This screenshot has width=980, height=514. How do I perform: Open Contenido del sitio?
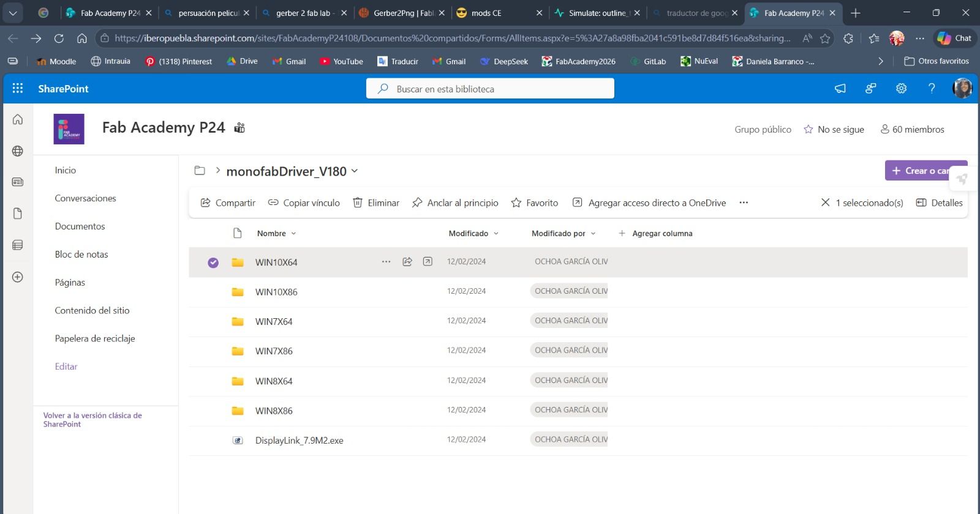(92, 310)
